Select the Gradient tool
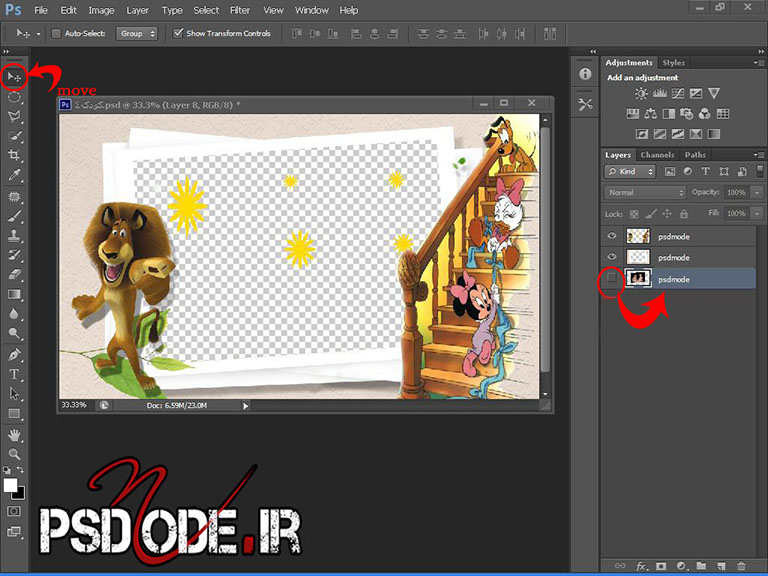This screenshot has height=576, width=768. 14,294
